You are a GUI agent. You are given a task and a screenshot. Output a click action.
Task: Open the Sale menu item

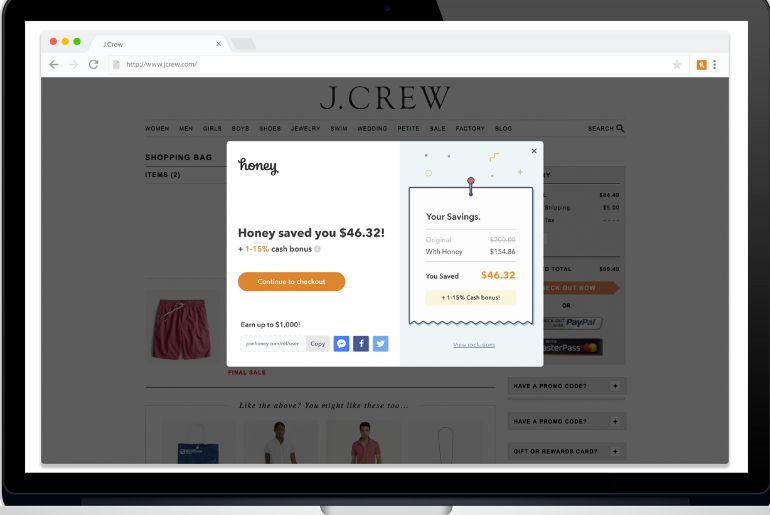pos(437,129)
